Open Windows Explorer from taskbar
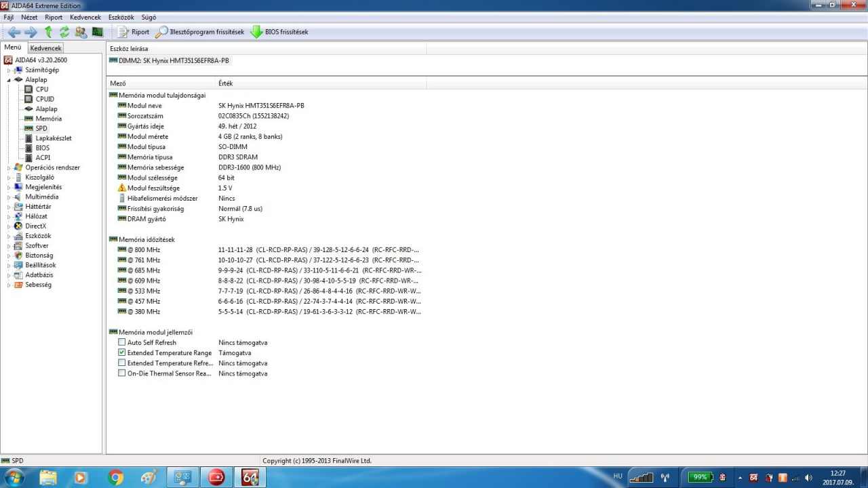 click(48, 477)
